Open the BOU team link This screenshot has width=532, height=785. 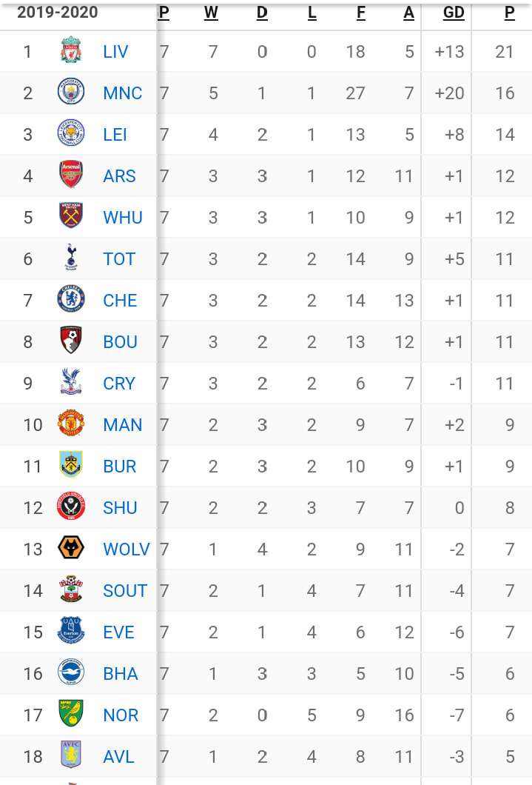tap(120, 342)
